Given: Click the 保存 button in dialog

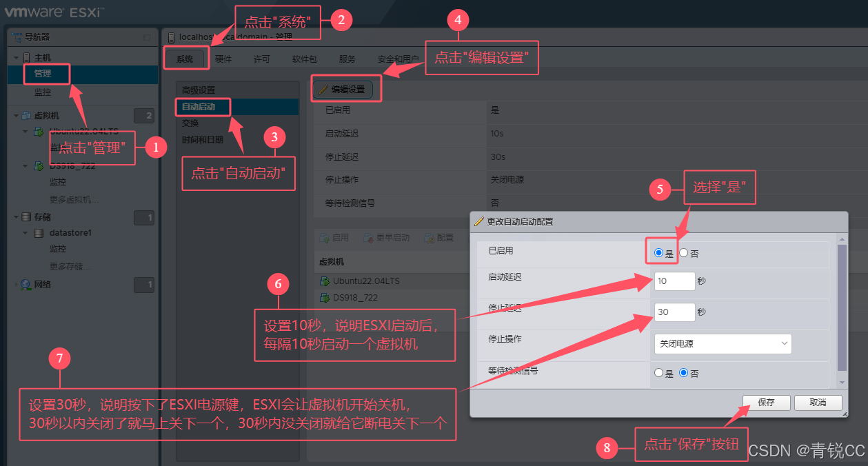Looking at the screenshot, I should click(766, 402).
